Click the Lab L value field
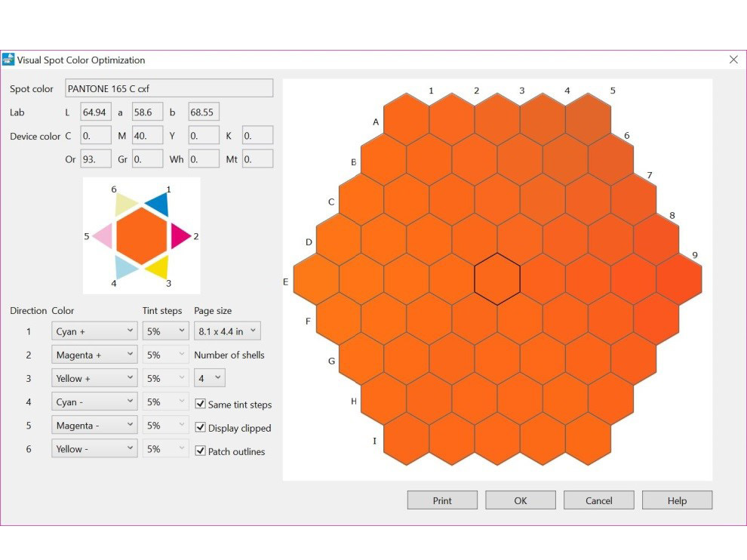The width and height of the screenshot is (747, 560). tap(96, 112)
